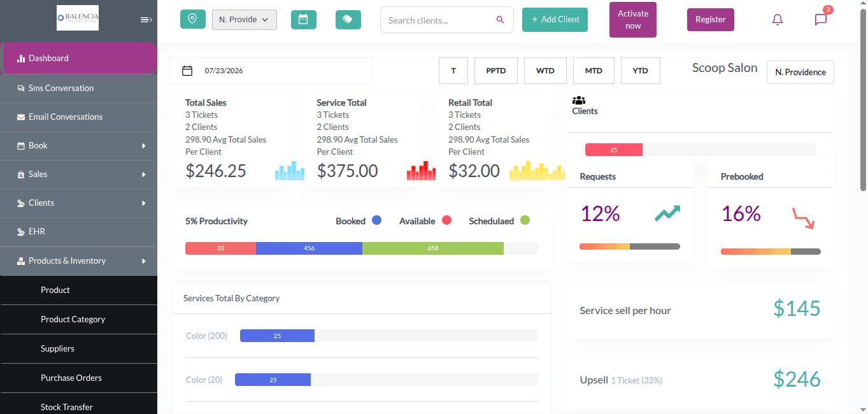Screen dimensions: 868x414
Task: Click the Balencia logo
Action: [78, 18]
